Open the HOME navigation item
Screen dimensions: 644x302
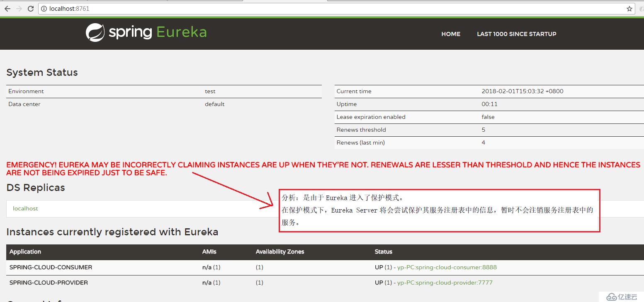pos(451,34)
